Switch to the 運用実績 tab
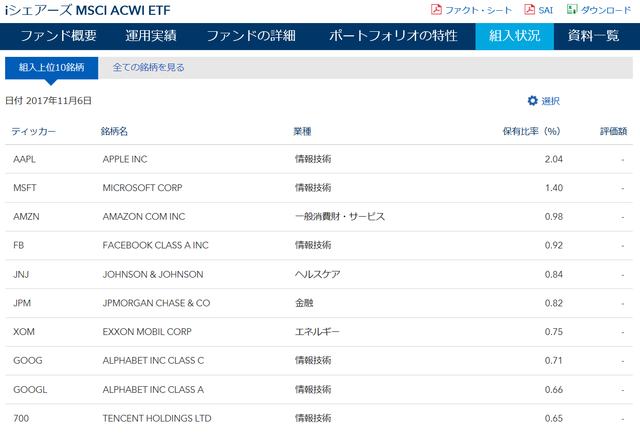Viewport: 640px width, 441px height. coord(151,36)
